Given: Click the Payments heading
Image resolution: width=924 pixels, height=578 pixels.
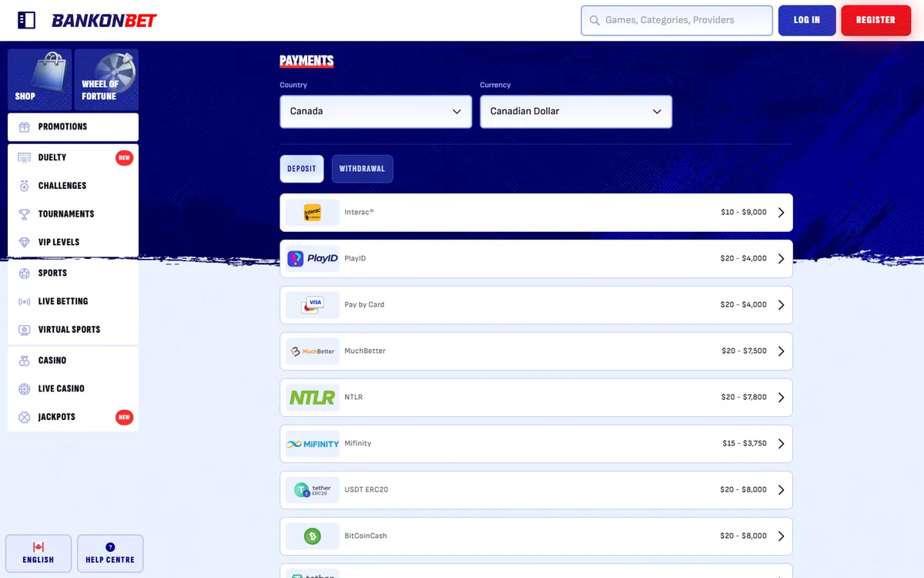Looking at the screenshot, I should point(306,62).
